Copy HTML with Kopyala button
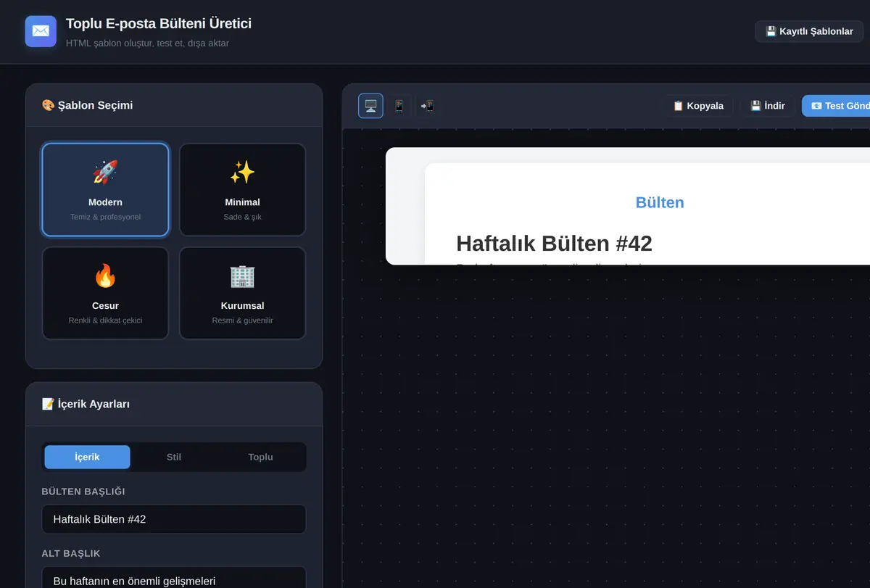The image size is (870, 588). [x=698, y=106]
